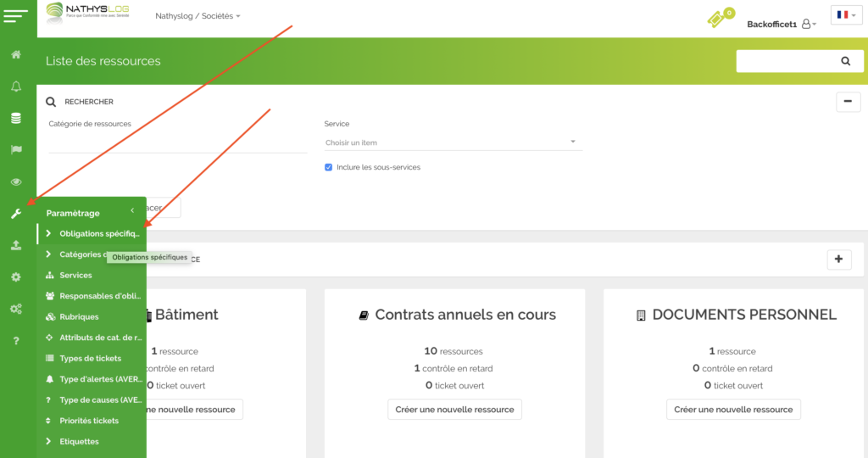The height and width of the screenshot is (458, 868).
Task: Select Services in Paramétrage menu
Action: pyautogui.click(x=75, y=276)
